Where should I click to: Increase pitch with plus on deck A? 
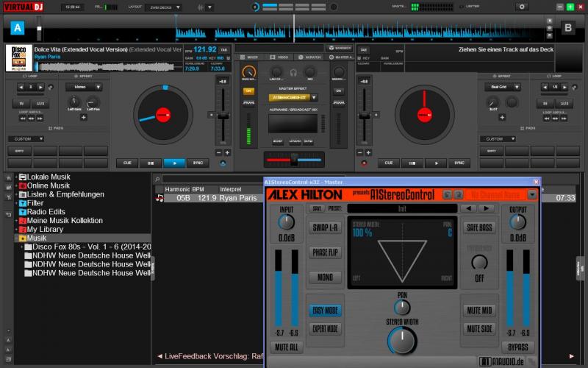(227, 152)
